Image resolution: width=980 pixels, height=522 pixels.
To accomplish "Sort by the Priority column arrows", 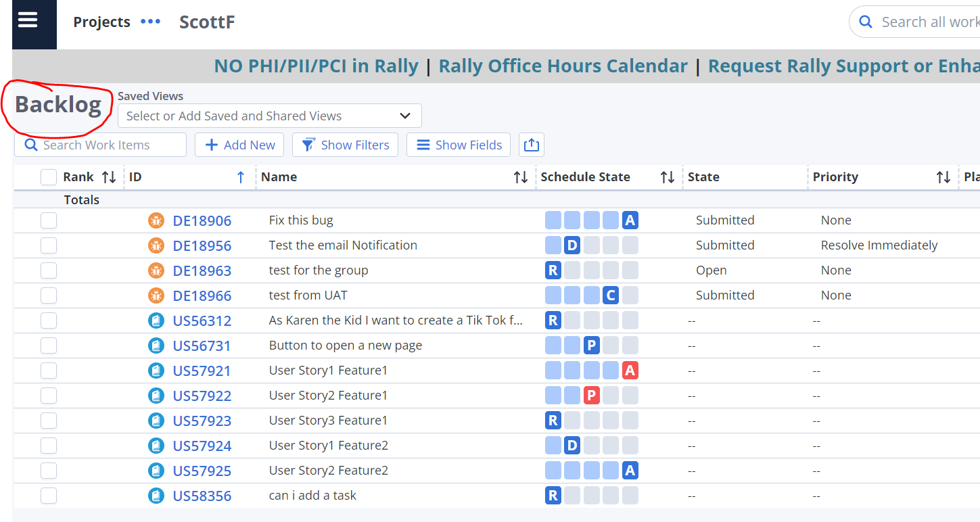I will (x=944, y=176).
